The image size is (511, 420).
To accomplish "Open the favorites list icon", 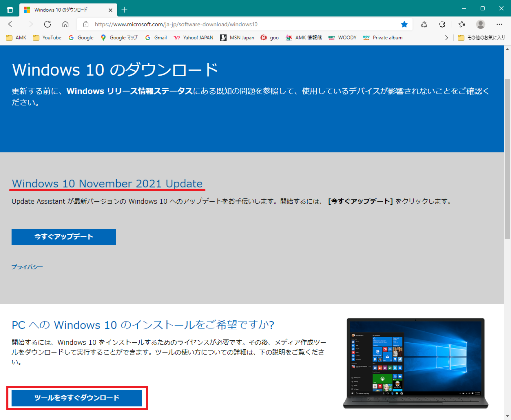I will pos(462,24).
